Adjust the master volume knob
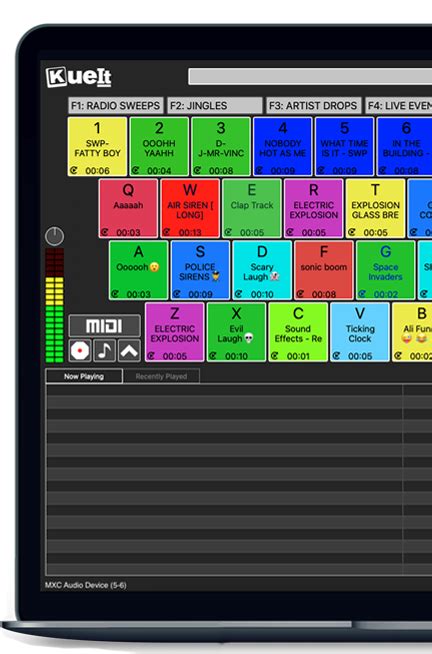Image resolution: width=432 pixels, height=654 pixels. pyautogui.click(x=55, y=236)
